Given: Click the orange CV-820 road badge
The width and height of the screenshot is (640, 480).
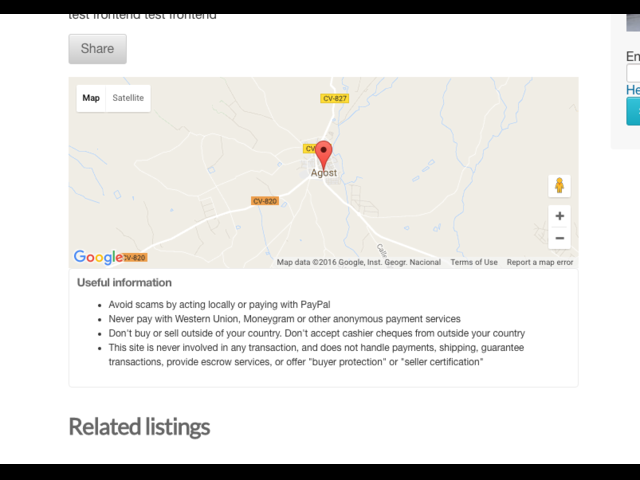Looking at the screenshot, I should pyautogui.click(x=265, y=201).
